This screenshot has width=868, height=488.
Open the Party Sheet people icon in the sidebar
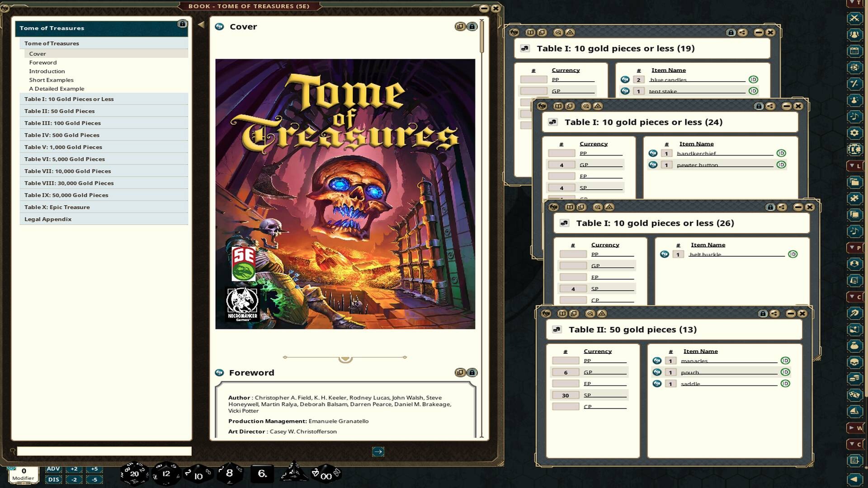coord(854,34)
